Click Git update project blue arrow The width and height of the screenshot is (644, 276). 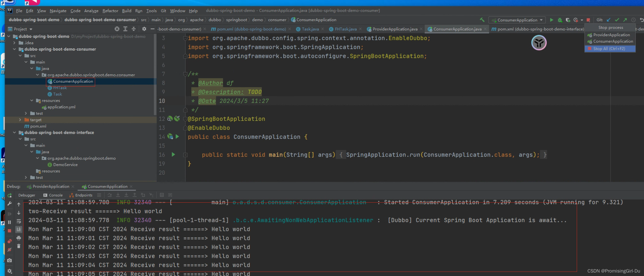609,20
